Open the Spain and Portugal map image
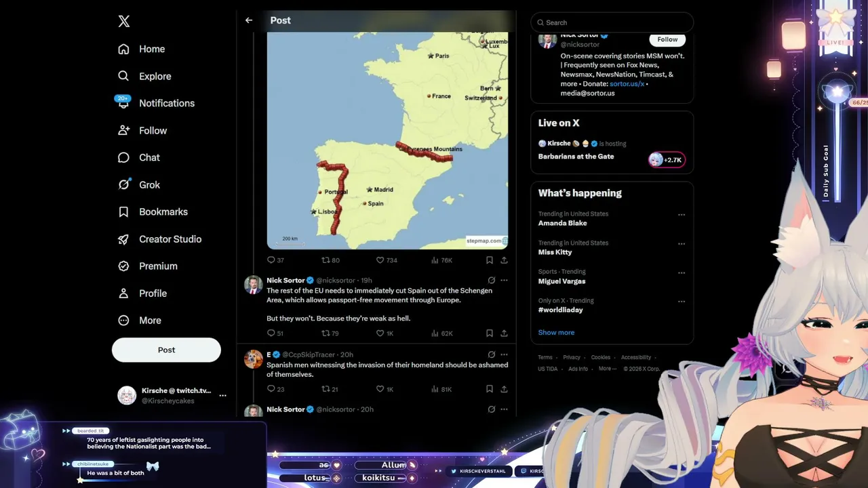 tap(387, 140)
